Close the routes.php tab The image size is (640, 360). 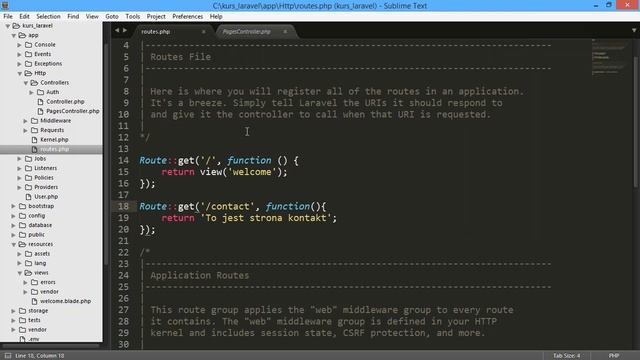204,31
